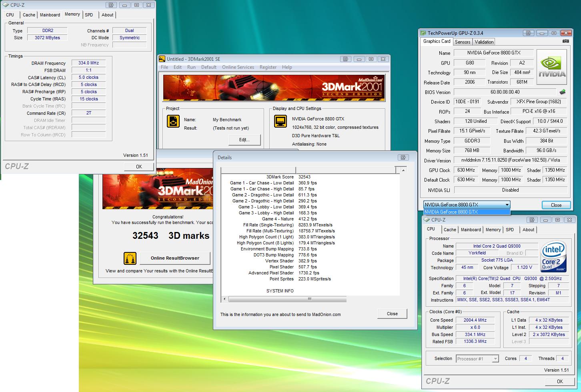This screenshot has height=392, width=581.
Task: Click the 'Yorkfield' Code Name value
Action: 477,253
